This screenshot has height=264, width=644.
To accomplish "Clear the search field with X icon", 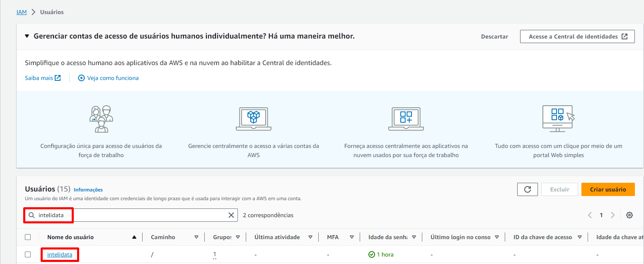I will tap(231, 215).
